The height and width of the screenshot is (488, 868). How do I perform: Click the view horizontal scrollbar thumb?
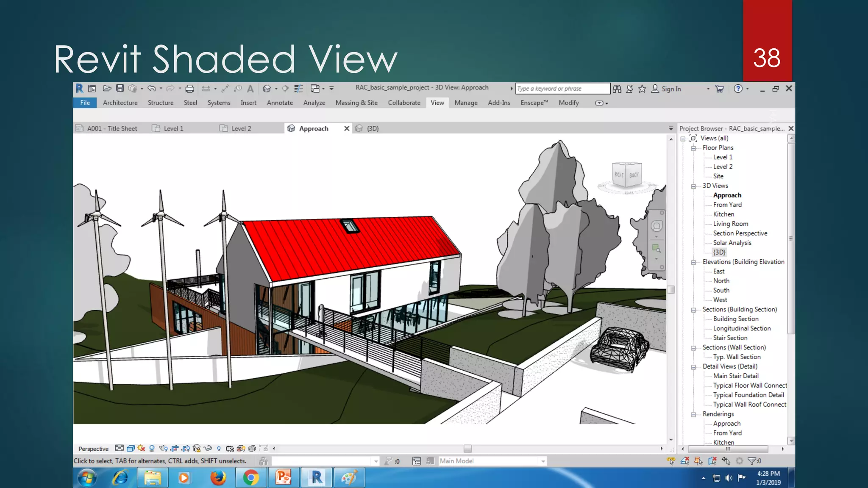click(467, 448)
